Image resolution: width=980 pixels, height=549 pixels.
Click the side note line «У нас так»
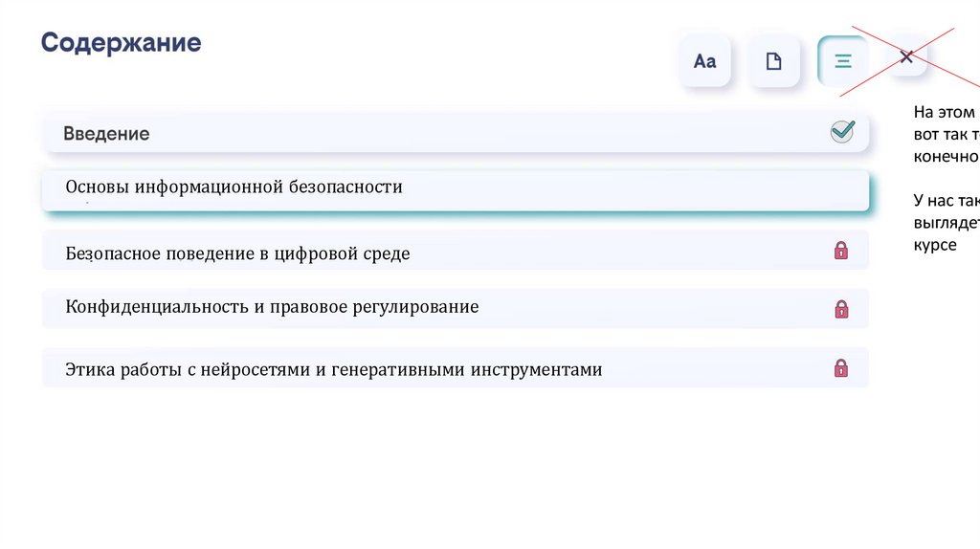946,200
